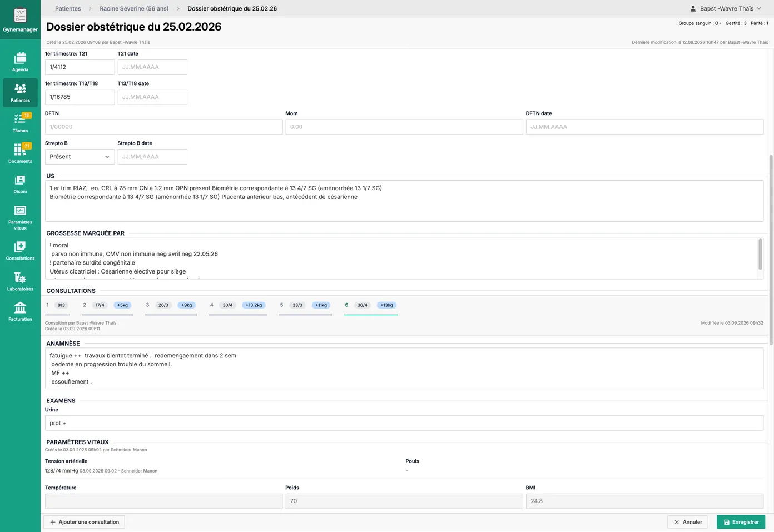
Task: Focus the T13/T18 date field
Action: point(152,97)
